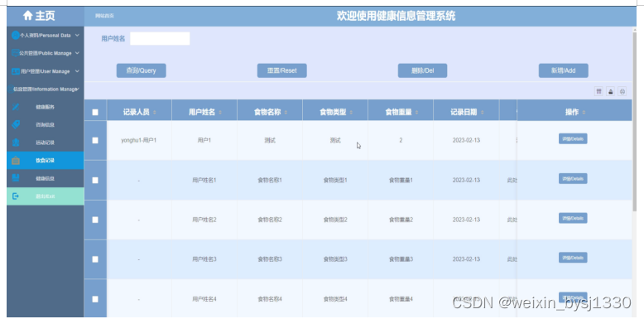
Task: Click the 欢迎使用健康信息管理系统 title
Action: (396, 16)
